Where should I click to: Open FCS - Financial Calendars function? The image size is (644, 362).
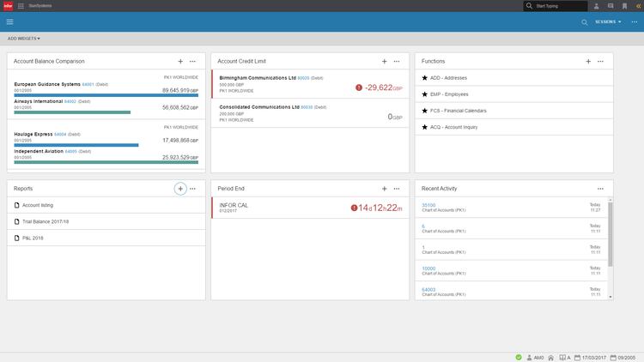tap(458, 111)
